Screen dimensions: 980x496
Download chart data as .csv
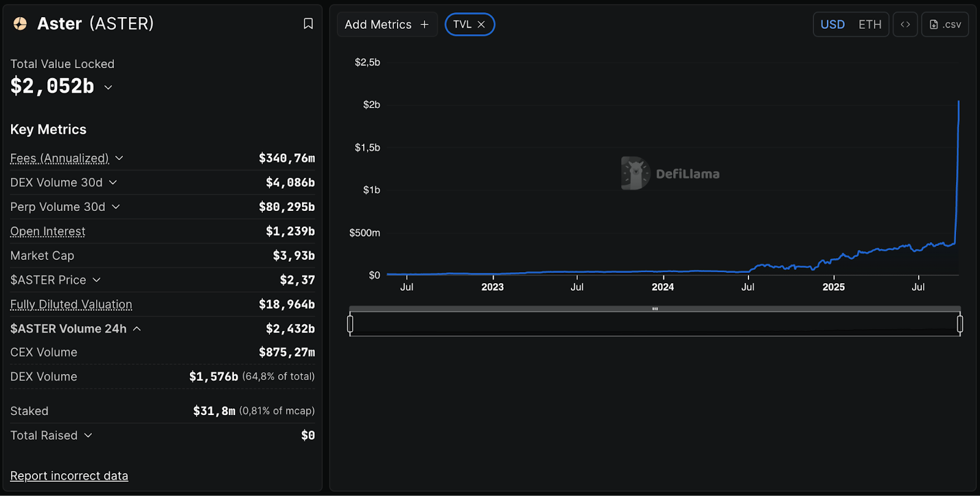point(945,25)
